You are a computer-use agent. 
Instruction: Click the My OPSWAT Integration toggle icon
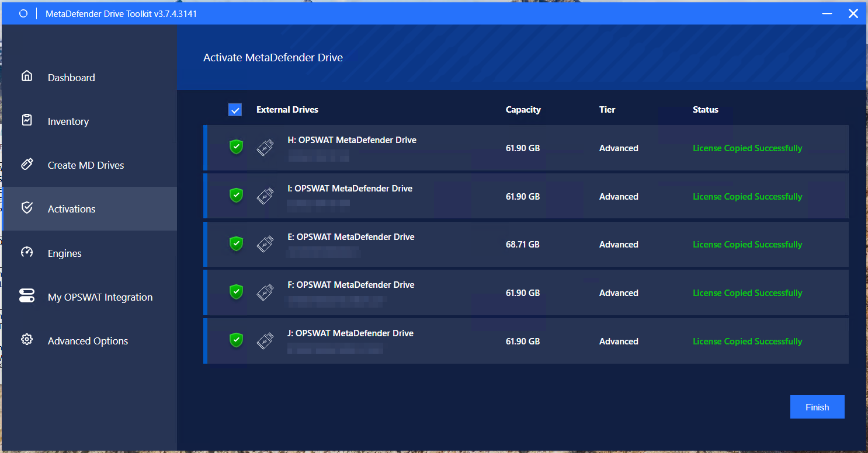point(27,295)
